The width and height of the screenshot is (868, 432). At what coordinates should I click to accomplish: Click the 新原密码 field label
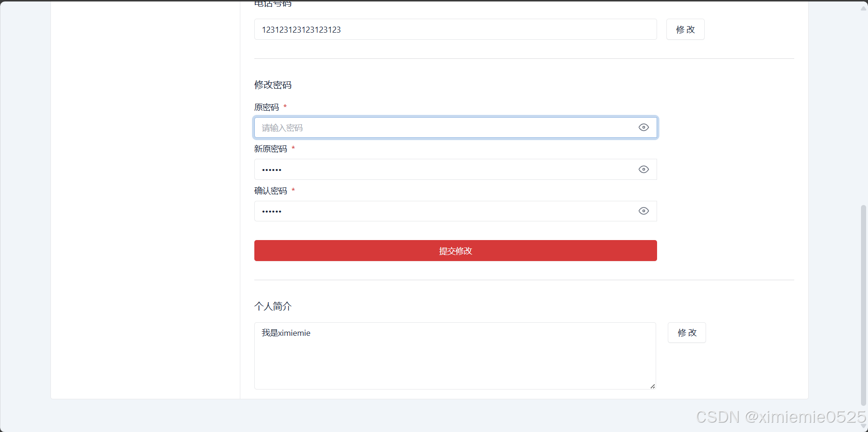(x=271, y=149)
